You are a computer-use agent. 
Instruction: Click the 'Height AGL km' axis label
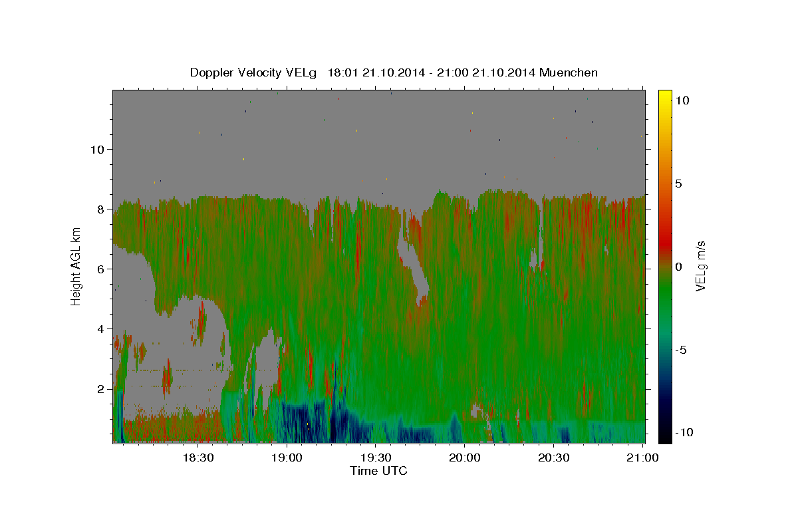pos(76,266)
